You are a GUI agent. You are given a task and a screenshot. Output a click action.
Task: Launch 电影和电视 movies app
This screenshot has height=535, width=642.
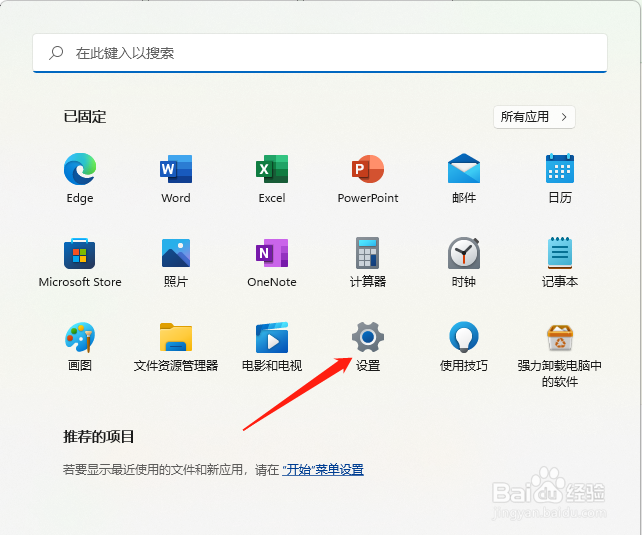272,337
